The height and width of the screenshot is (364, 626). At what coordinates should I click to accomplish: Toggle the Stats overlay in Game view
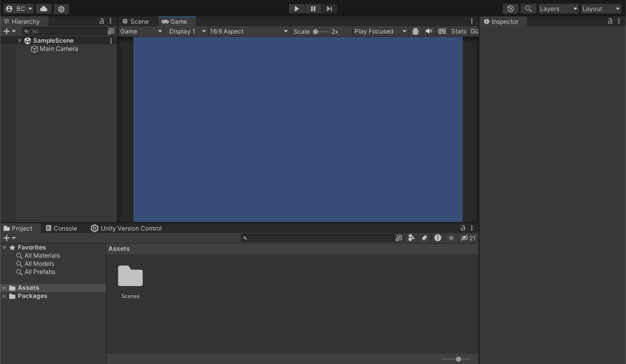point(459,31)
